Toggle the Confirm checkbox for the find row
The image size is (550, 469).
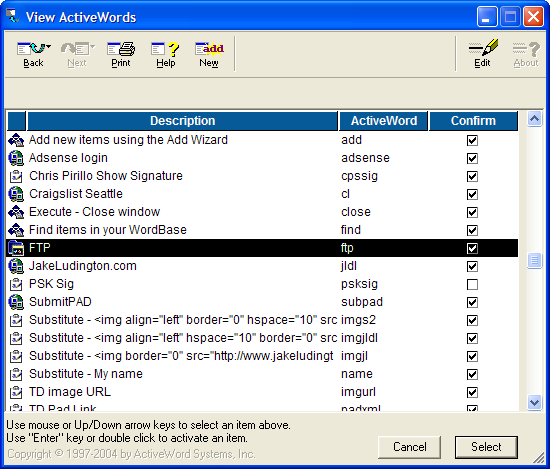(x=472, y=230)
